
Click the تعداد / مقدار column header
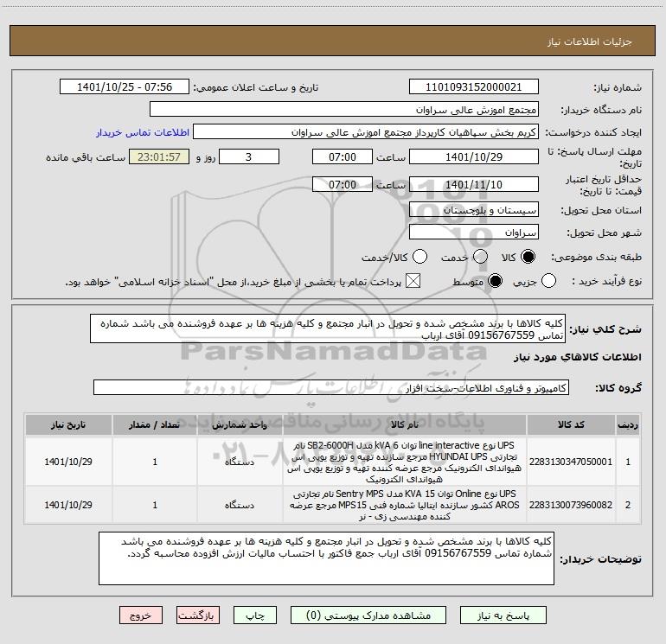point(155,424)
